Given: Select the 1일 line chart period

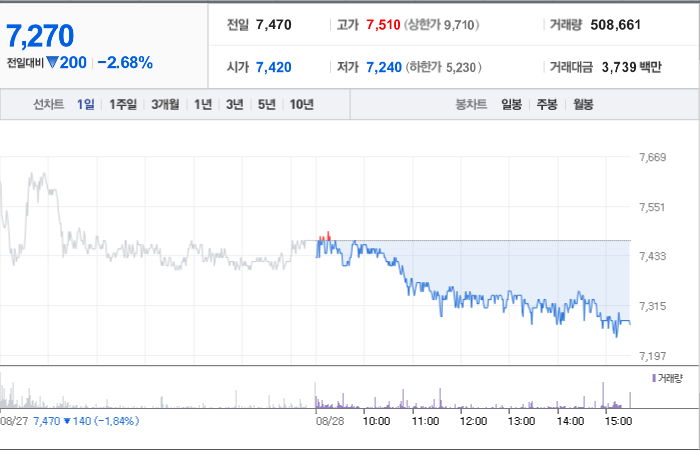Looking at the screenshot, I should [85, 104].
